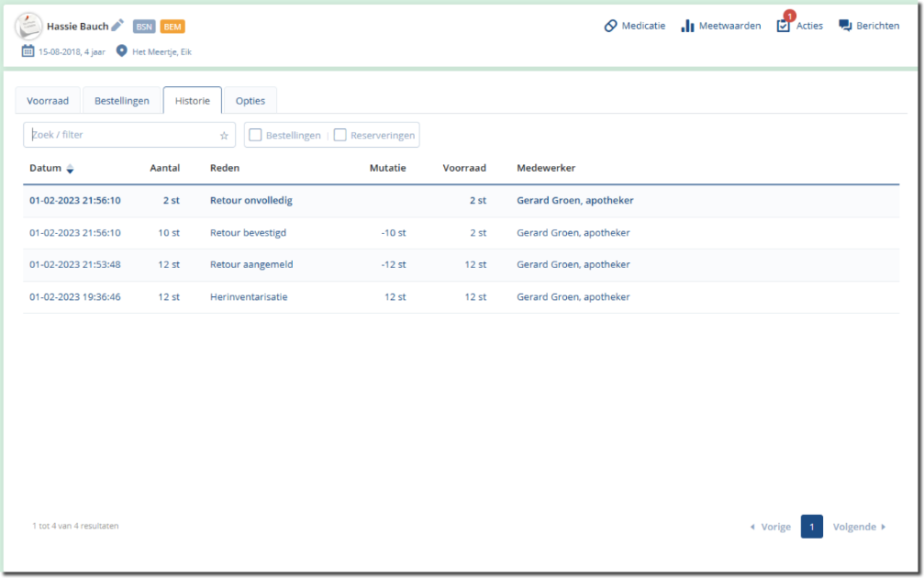The width and height of the screenshot is (924, 578).
Task: Open Meetwaarden via the bar chart icon
Action: (x=687, y=26)
